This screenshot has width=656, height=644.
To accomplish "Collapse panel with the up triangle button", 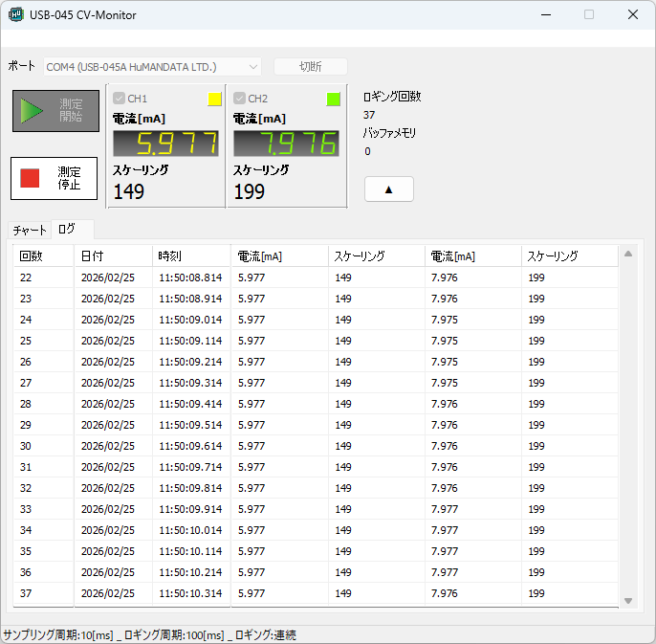I will pyautogui.click(x=388, y=189).
